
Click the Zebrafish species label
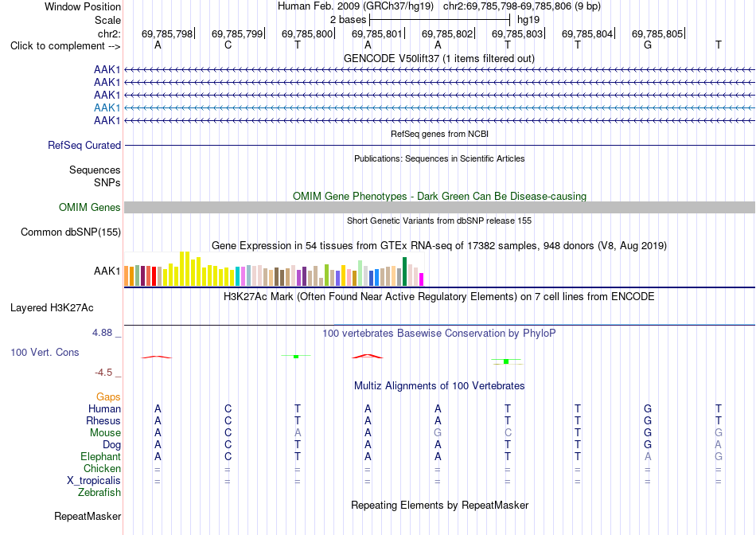[x=99, y=493]
